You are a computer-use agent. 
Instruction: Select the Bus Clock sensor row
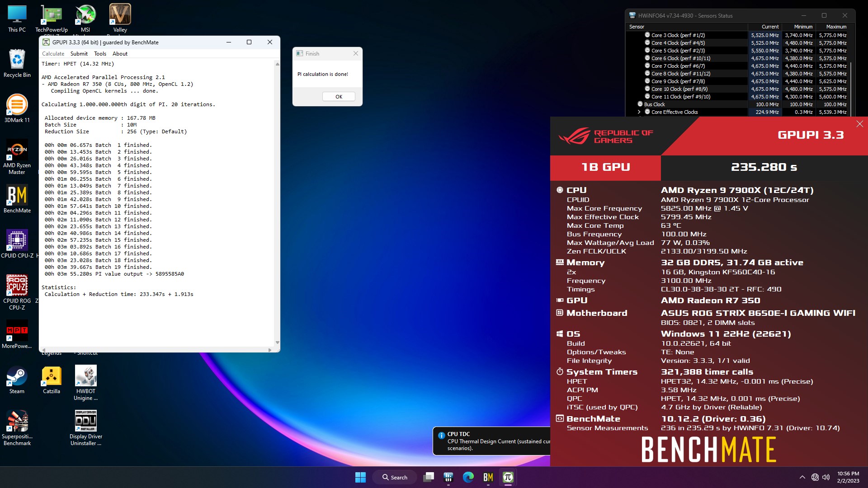pyautogui.click(x=736, y=104)
